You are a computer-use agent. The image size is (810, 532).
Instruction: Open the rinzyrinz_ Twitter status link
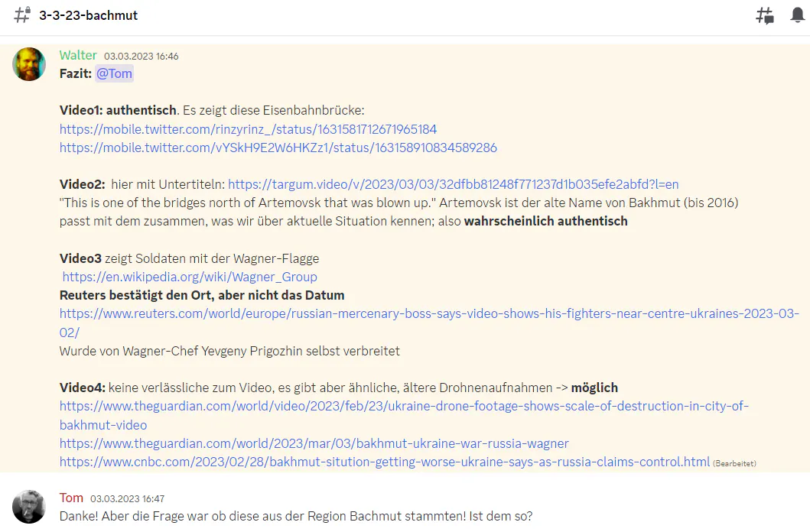pos(248,129)
